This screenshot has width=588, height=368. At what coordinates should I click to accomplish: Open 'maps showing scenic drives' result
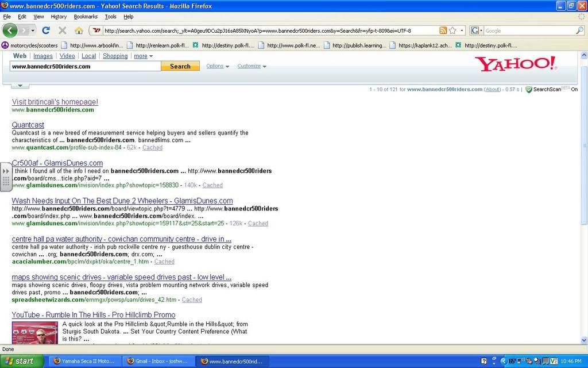pos(122,277)
